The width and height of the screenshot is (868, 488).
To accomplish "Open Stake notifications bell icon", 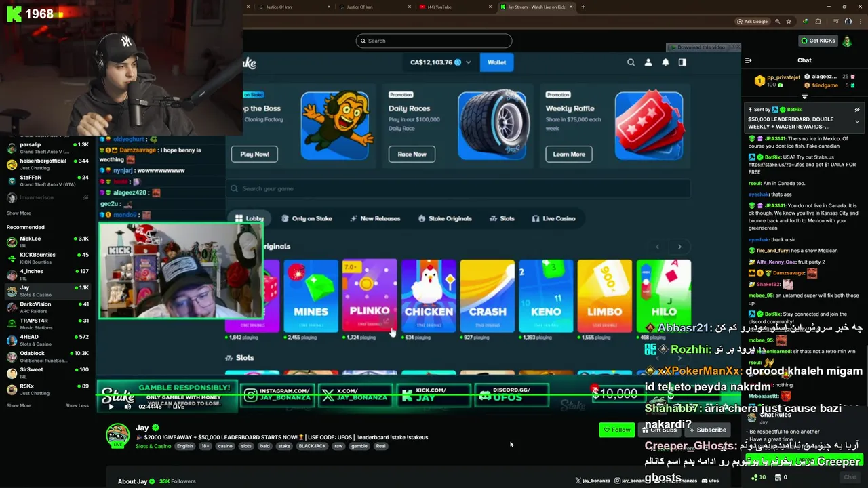I will pos(665,62).
